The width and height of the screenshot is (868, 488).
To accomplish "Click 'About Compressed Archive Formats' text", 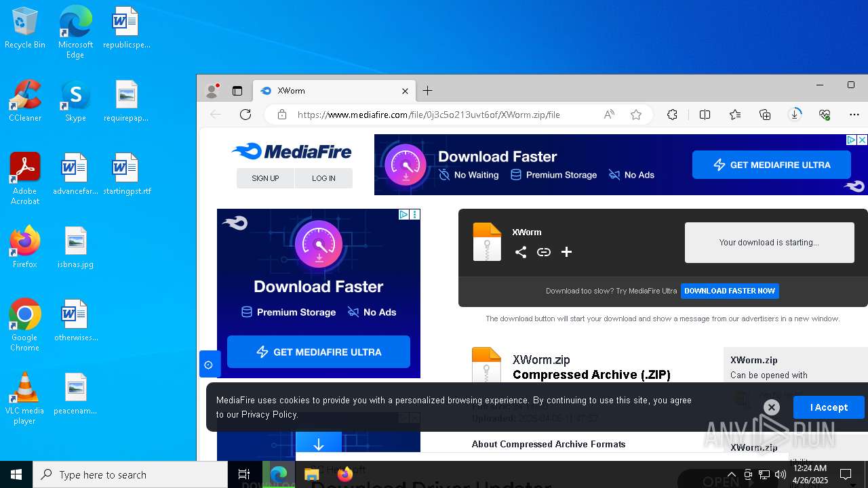I will [549, 444].
